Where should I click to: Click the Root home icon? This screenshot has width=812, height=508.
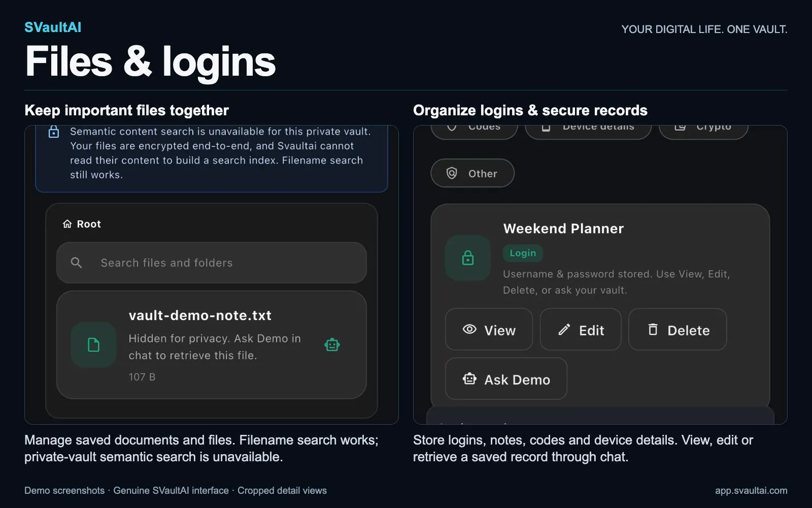pos(67,224)
